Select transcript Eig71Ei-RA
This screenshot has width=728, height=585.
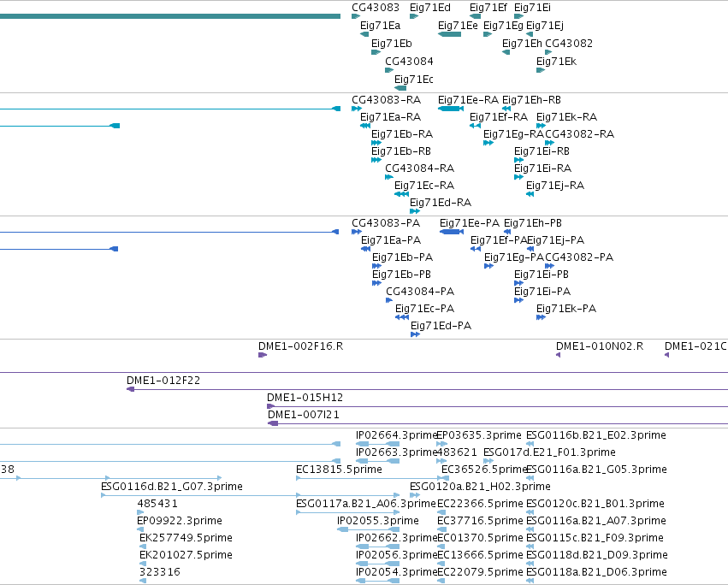542,169
